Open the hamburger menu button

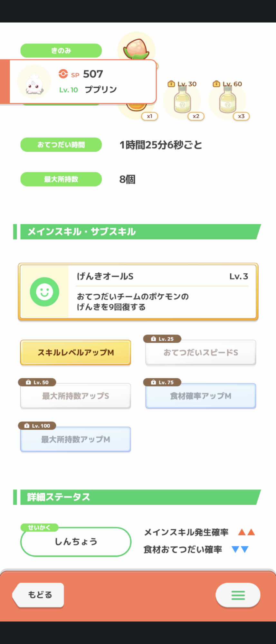pos(238,595)
